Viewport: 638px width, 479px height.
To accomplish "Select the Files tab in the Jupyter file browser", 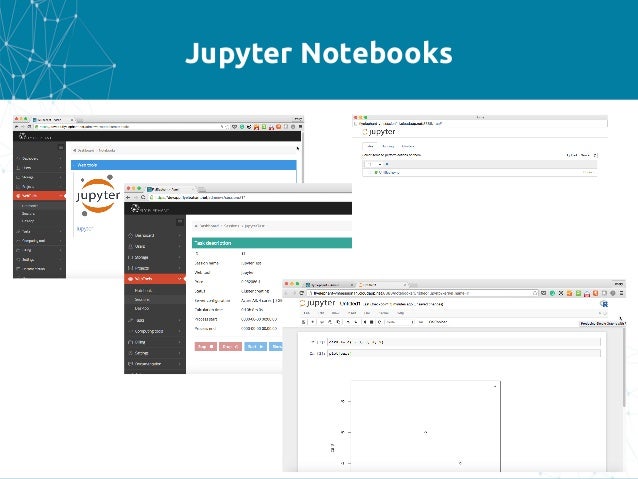I will (370, 146).
